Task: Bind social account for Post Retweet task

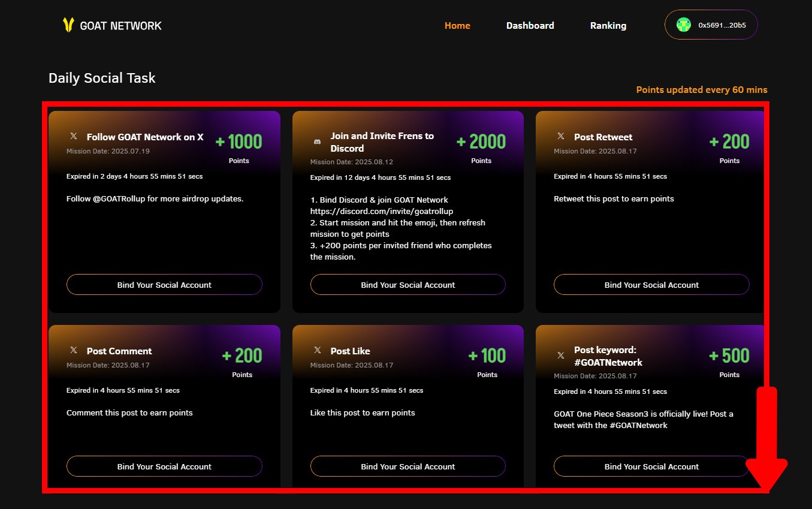Action: 651,285
